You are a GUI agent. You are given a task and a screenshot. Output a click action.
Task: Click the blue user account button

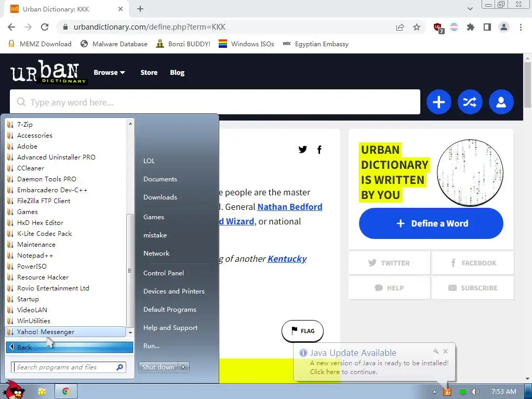(x=501, y=102)
